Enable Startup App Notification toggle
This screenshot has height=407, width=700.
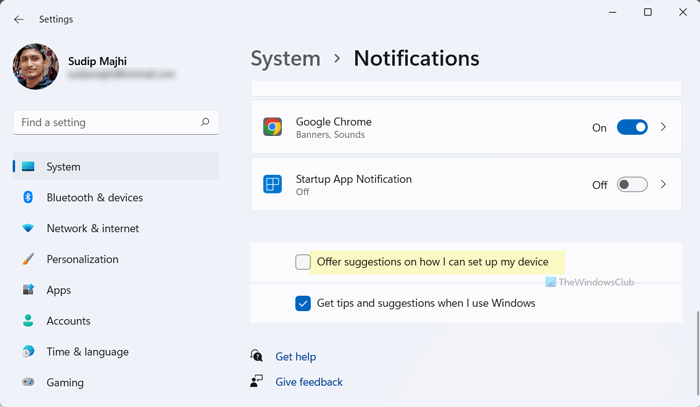coord(632,185)
